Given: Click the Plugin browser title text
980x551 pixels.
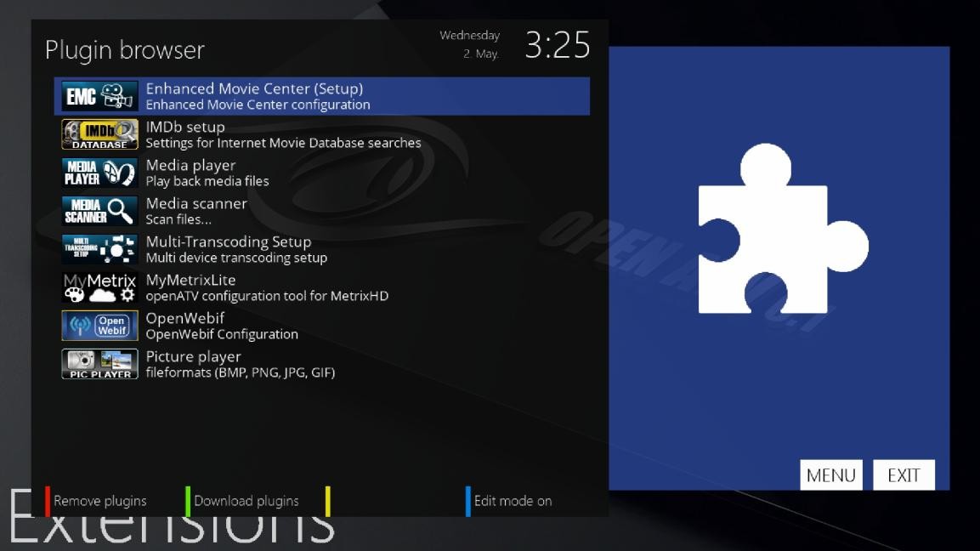Looking at the screenshot, I should coord(124,49).
